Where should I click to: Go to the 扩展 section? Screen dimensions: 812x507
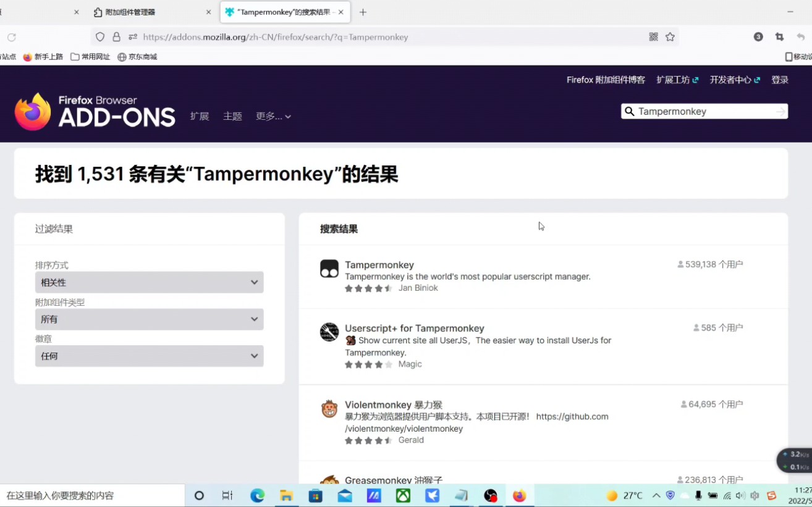(x=200, y=116)
